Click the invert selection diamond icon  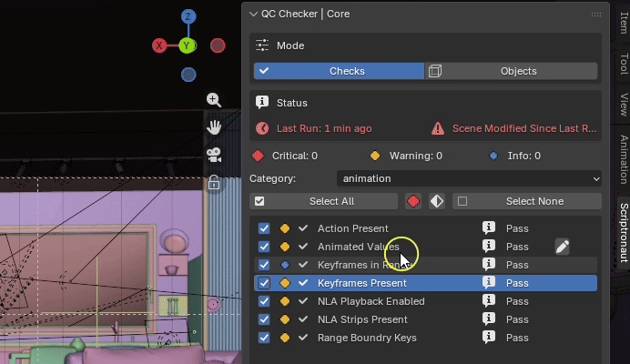coord(437,201)
